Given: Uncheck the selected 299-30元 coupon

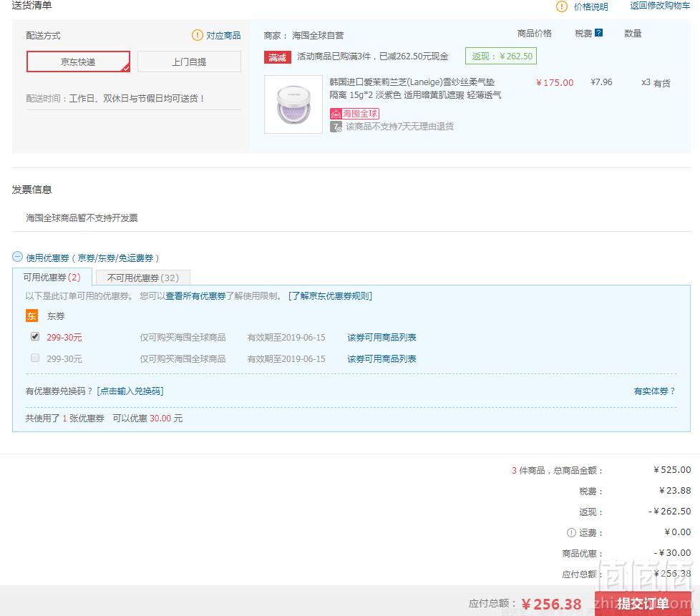Looking at the screenshot, I should point(35,336).
